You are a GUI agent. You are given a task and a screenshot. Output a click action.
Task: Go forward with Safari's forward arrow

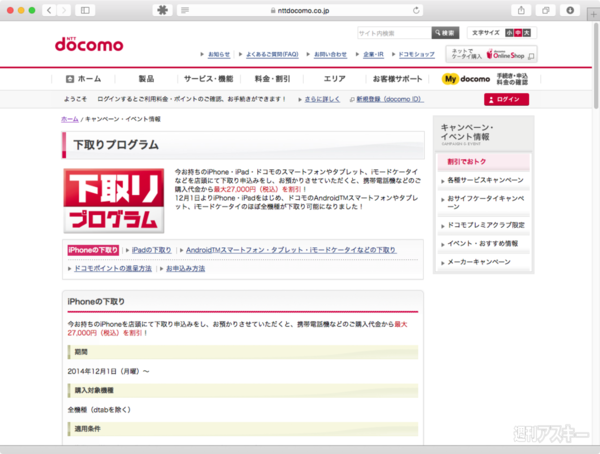(64, 10)
